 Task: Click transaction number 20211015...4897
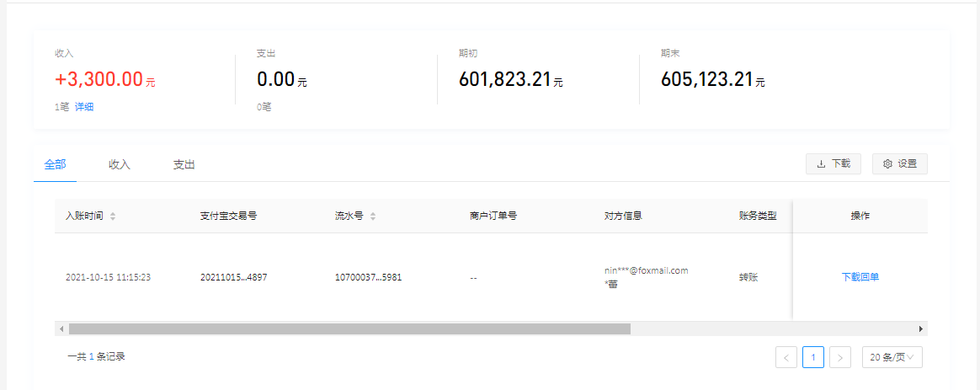(233, 277)
